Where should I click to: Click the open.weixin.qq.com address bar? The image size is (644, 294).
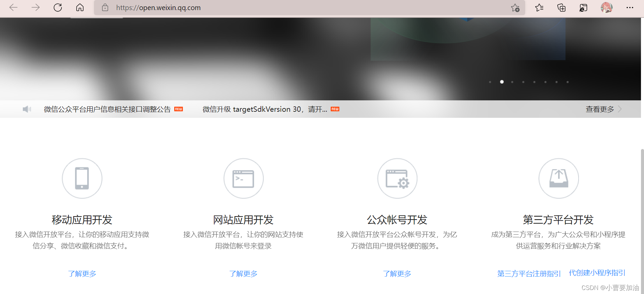click(x=309, y=7)
